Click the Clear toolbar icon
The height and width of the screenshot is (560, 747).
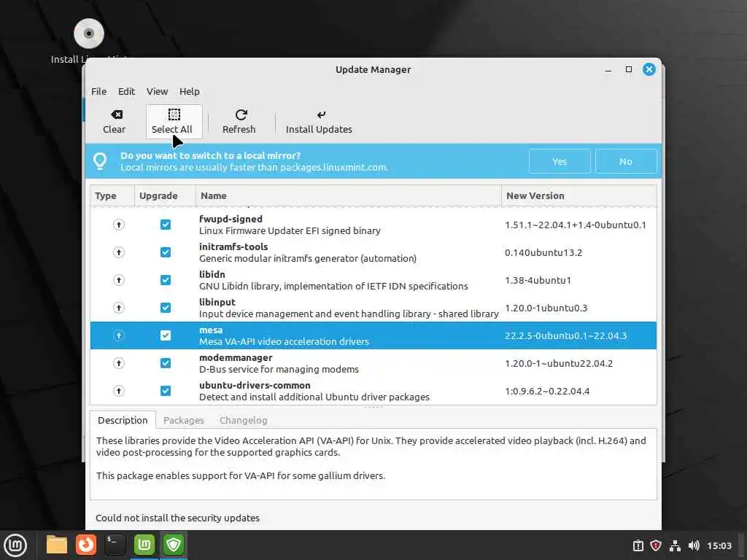click(117, 114)
